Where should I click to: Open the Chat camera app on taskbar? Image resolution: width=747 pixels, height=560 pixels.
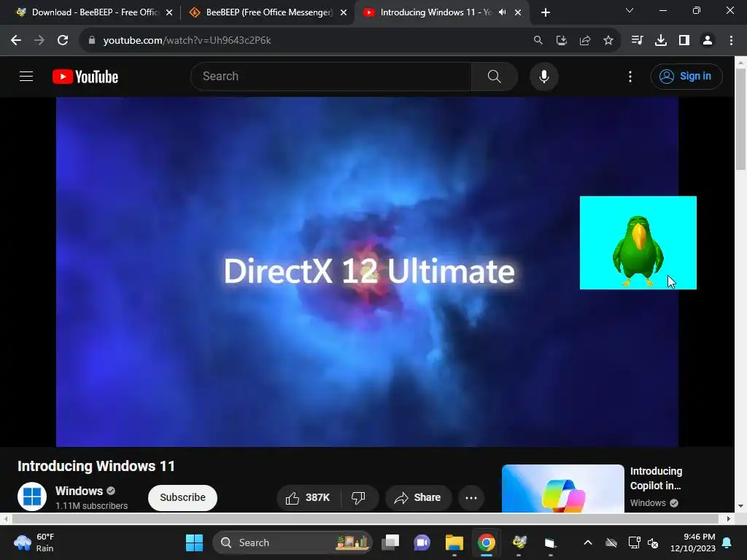pos(422,542)
